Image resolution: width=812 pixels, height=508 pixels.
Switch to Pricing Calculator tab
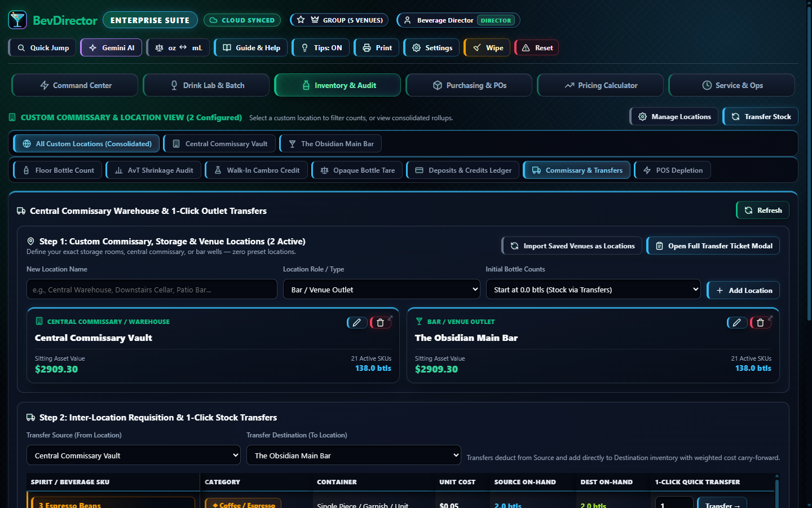(x=601, y=85)
